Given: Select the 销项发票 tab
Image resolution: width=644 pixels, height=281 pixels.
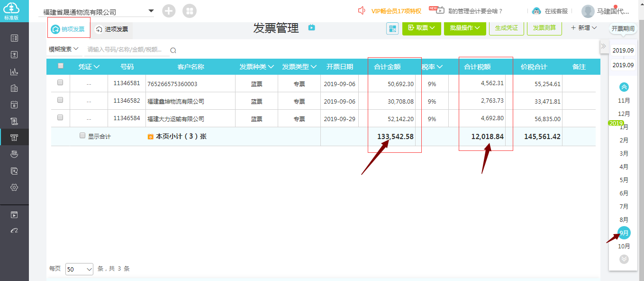Looking at the screenshot, I should (x=69, y=29).
